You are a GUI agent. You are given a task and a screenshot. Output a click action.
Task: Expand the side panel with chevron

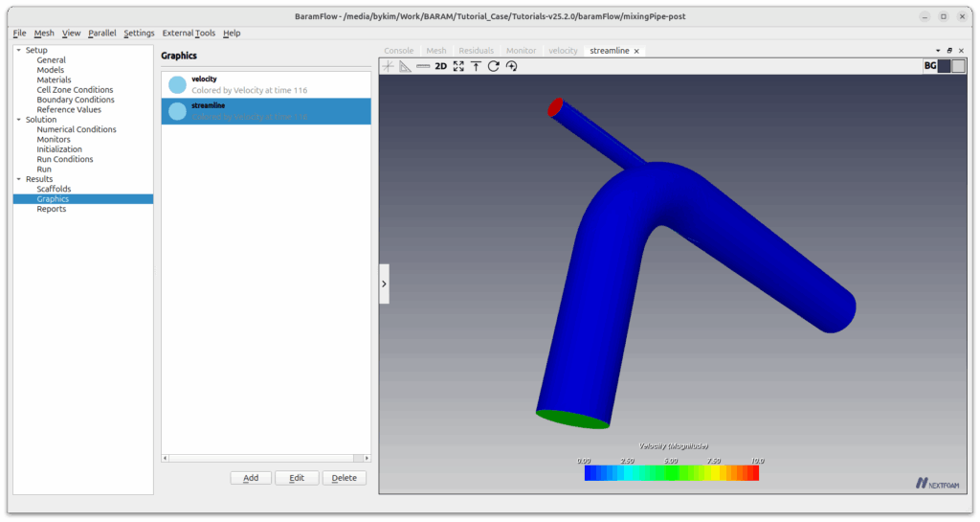click(x=384, y=284)
